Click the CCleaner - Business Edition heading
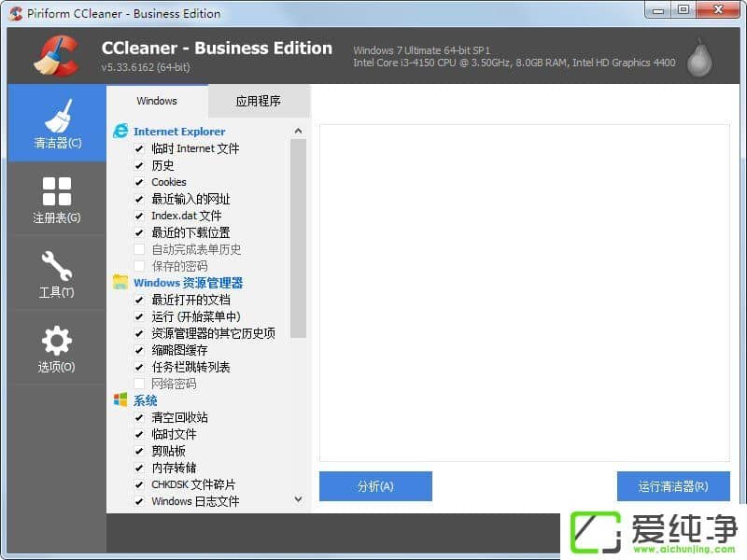The height and width of the screenshot is (560, 747). pos(217,49)
